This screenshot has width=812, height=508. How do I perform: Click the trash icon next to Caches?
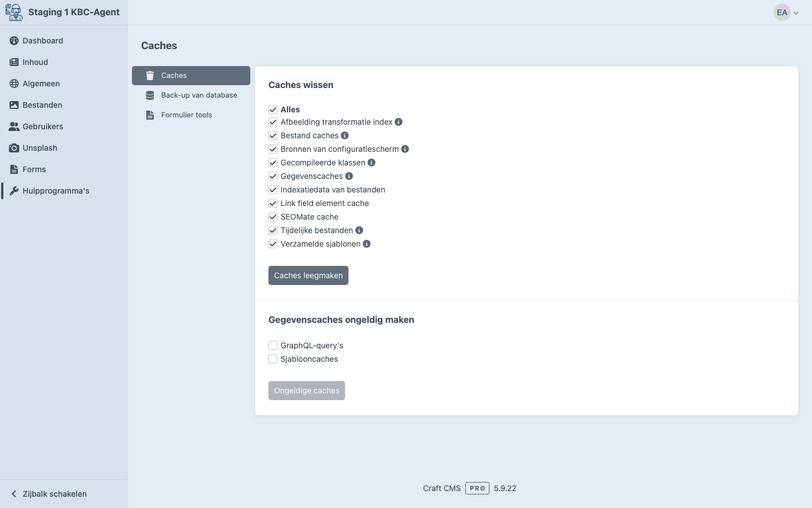click(x=150, y=76)
